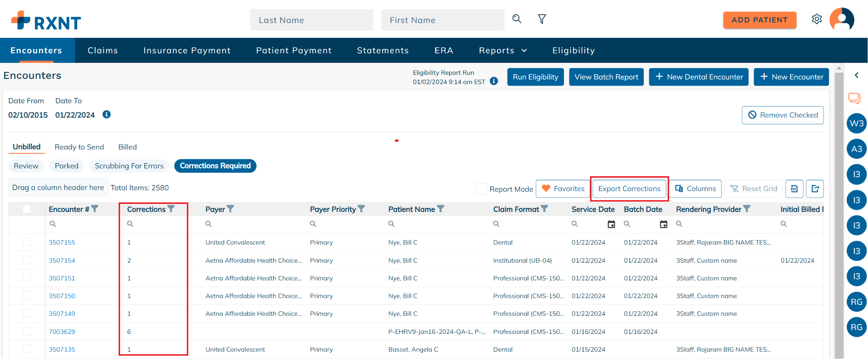Open the advanced filter funnel icon
Viewport: 868px width, 359px height.
(542, 19)
